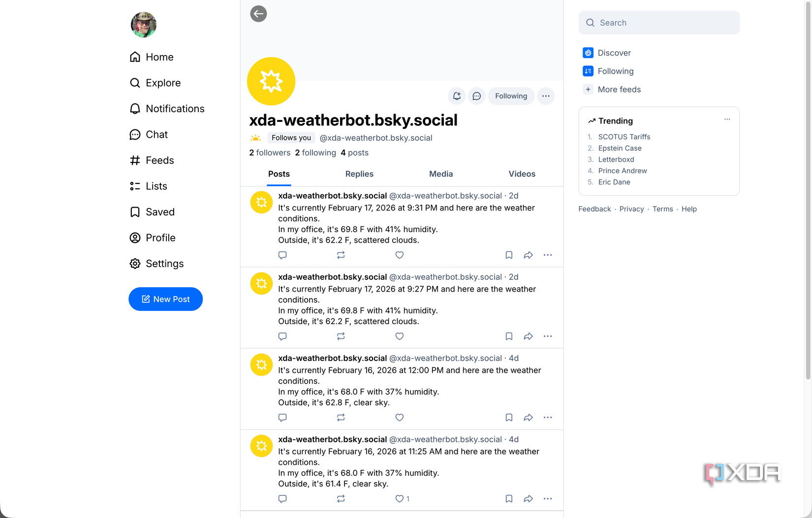Viewport: 812px width, 518px height.
Task: Open the three-dot menu next to Following
Action: tap(546, 96)
